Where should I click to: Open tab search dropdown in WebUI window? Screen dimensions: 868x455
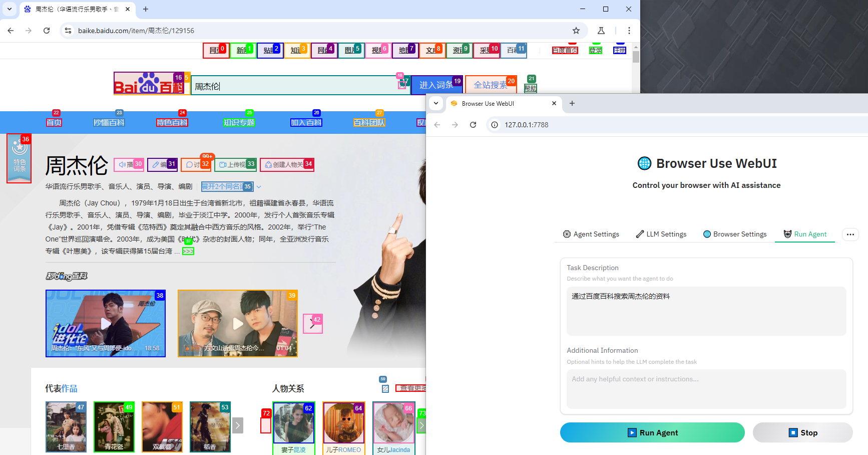click(x=436, y=103)
